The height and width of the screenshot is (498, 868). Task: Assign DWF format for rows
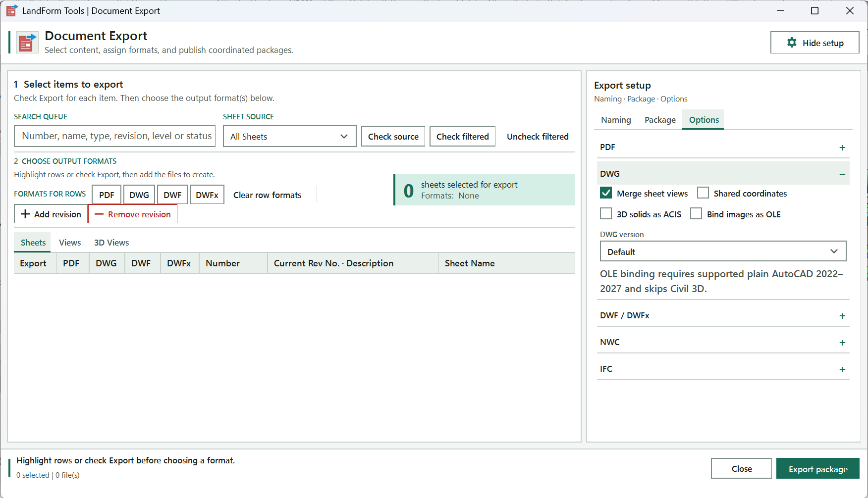point(172,195)
